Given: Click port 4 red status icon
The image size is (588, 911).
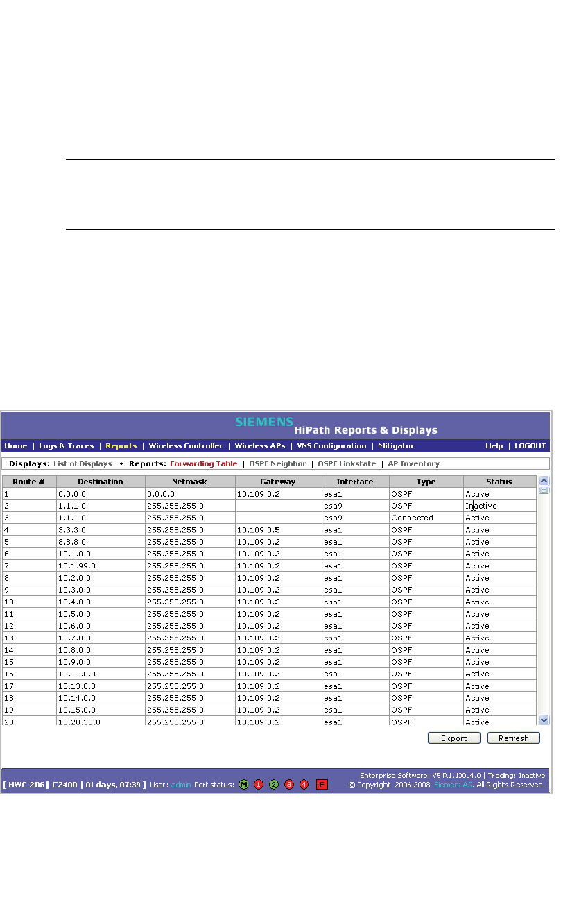Looking at the screenshot, I should pyautogui.click(x=304, y=785).
